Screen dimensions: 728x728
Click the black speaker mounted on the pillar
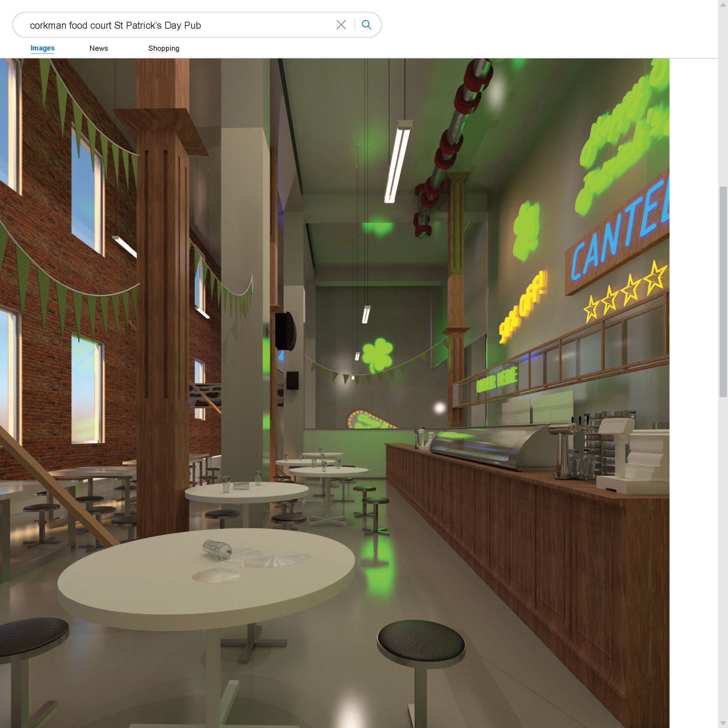tap(285, 331)
